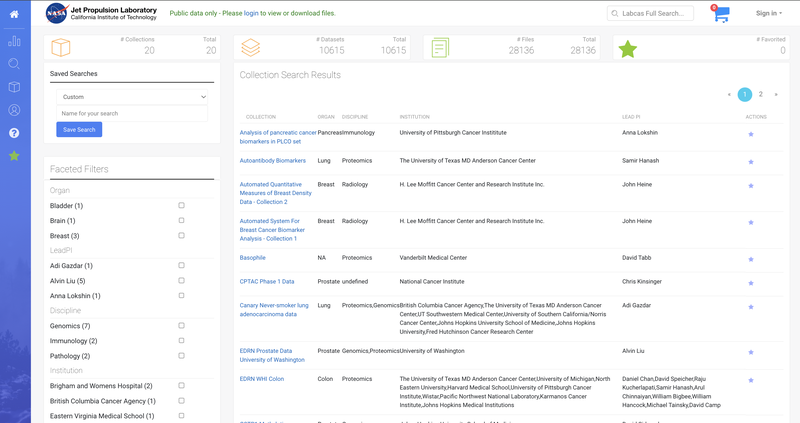Viewport: 800px width, 423px height.
Task: Click the magnifier search icon in the sidebar
Action: point(14,64)
